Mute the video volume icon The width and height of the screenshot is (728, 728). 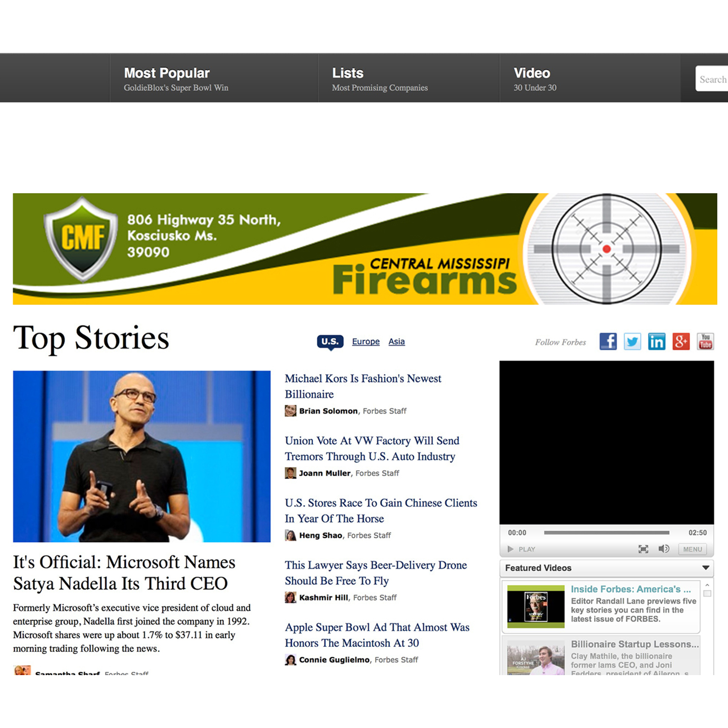click(x=663, y=549)
